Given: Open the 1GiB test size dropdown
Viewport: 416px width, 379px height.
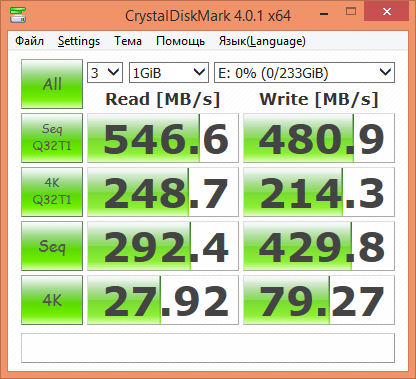Looking at the screenshot, I should (x=169, y=72).
